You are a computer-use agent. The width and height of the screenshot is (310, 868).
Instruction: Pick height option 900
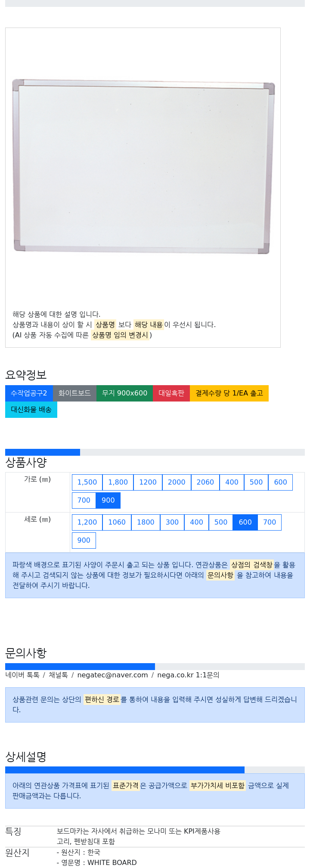coord(84,541)
